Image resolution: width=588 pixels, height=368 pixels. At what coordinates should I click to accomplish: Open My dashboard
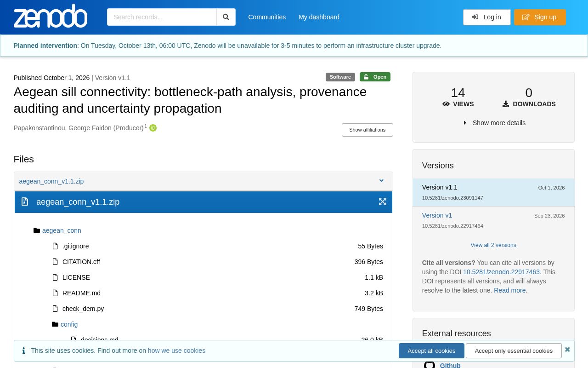click(x=319, y=17)
